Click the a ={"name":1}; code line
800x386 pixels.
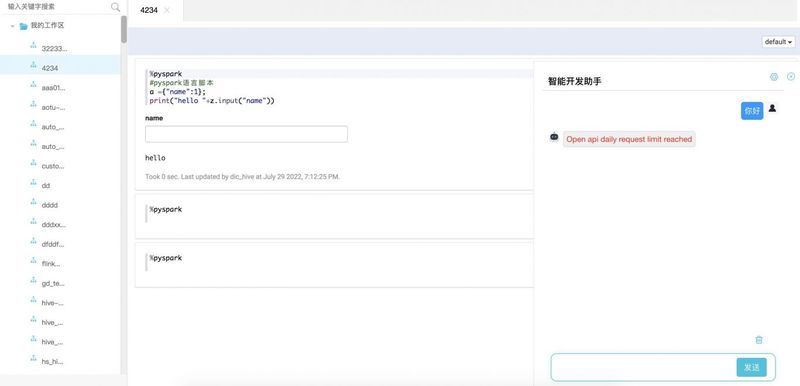point(178,92)
